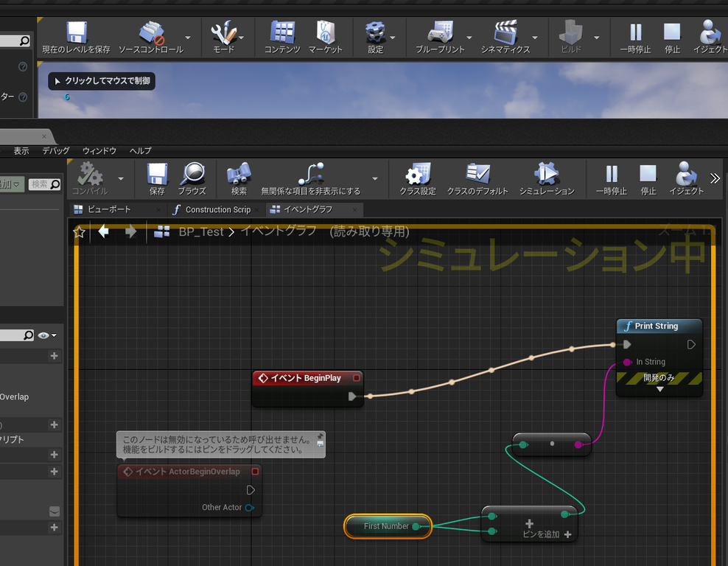This screenshot has height=566, width=728.
Task: Pause simulation in main editor toolbar
Action: (x=635, y=38)
